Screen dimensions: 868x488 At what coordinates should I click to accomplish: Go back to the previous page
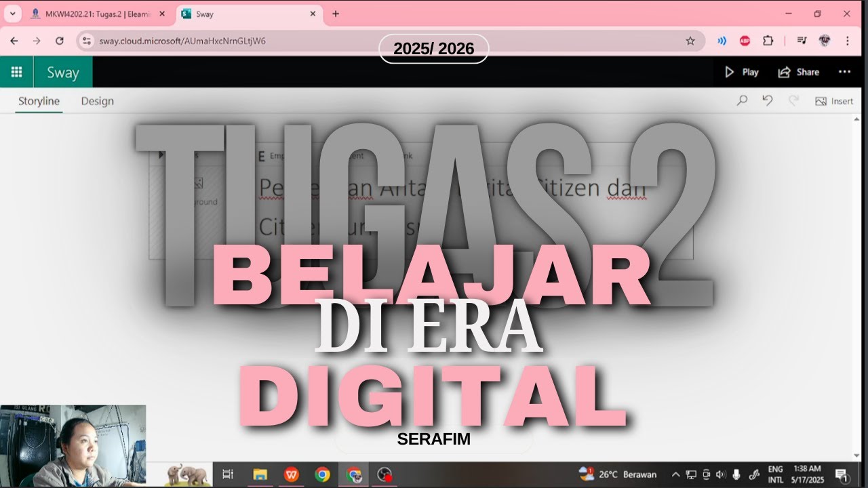tap(14, 41)
